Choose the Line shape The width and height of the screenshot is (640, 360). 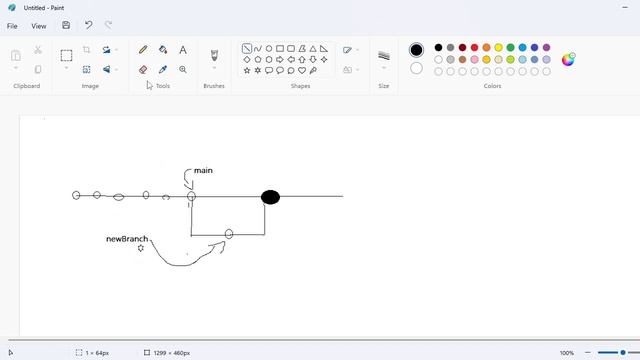(247, 49)
